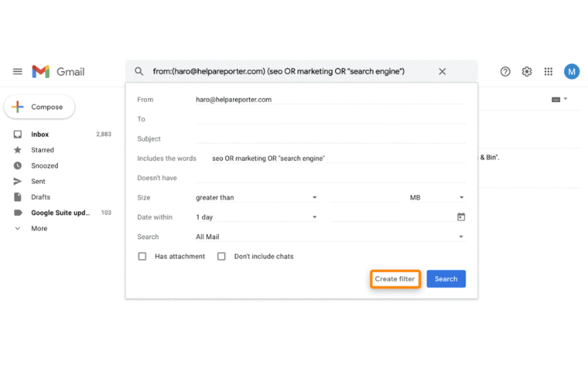Open the Snoozed folder
Viewport: 588px width, 368px height.
click(45, 166)
